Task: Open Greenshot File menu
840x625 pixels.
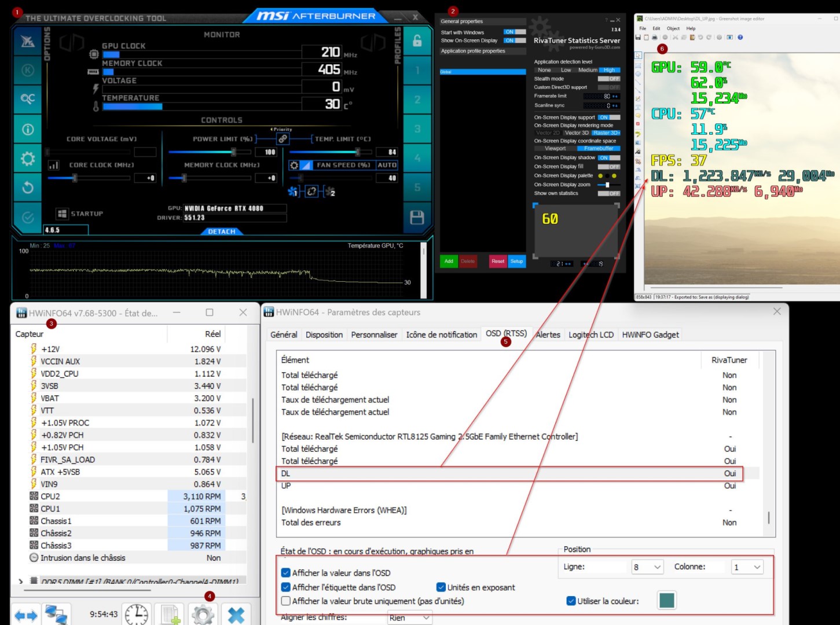Action: (x=643, y=28)
